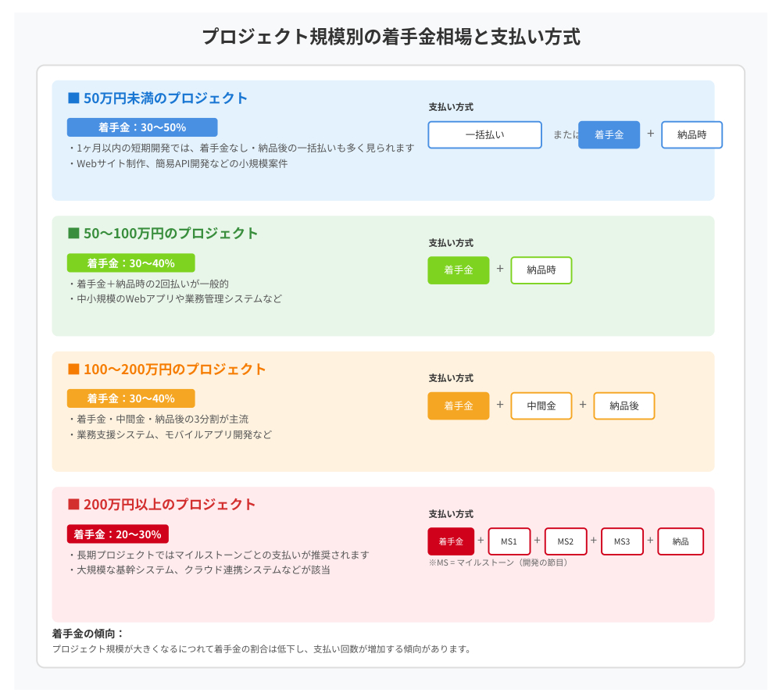779x700 pixels.
Task: Click the 納品後 payment box
Action: (624, 406)
